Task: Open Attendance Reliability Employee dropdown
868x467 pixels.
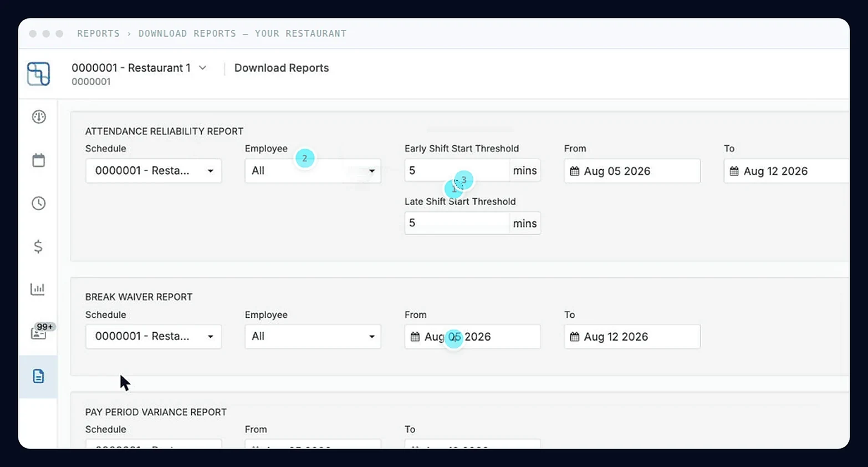Action: [x=313, y=171]
